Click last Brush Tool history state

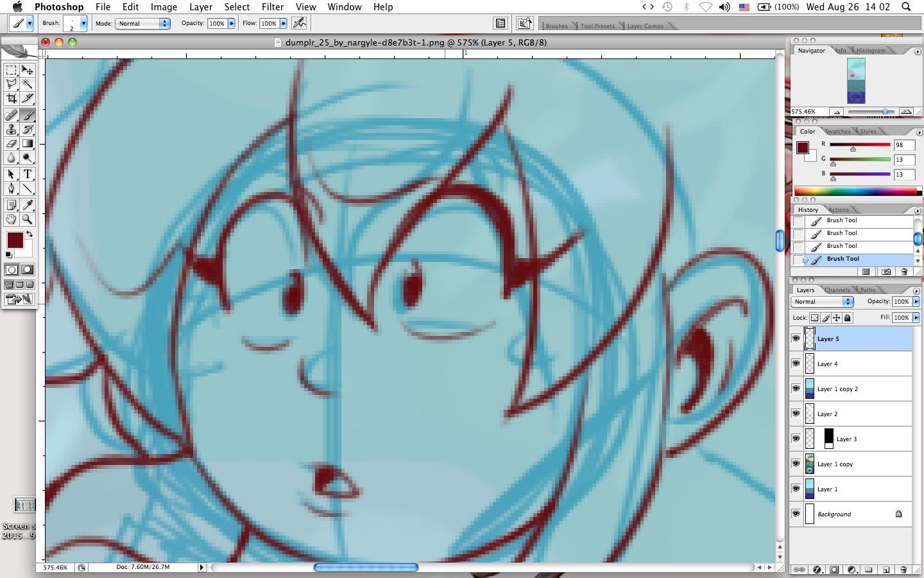859,259
